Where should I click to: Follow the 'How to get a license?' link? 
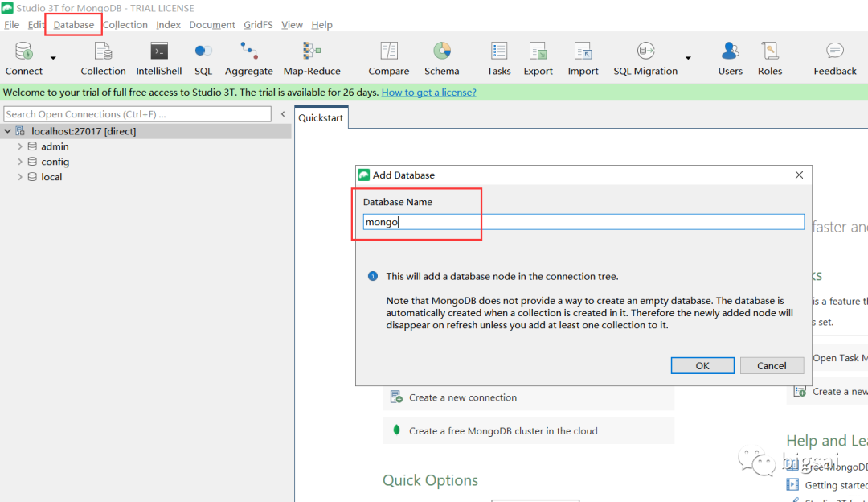coord(428,93)
